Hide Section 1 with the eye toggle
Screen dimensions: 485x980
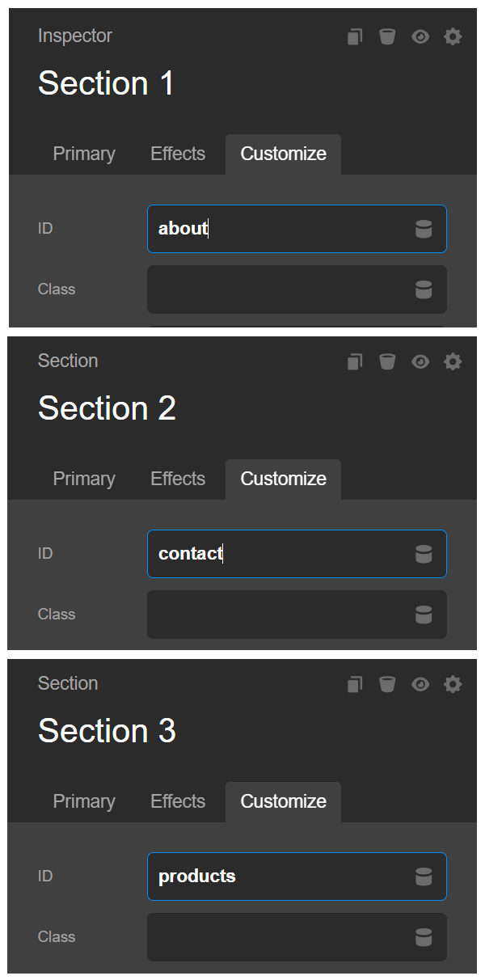(x=420, y=36)
